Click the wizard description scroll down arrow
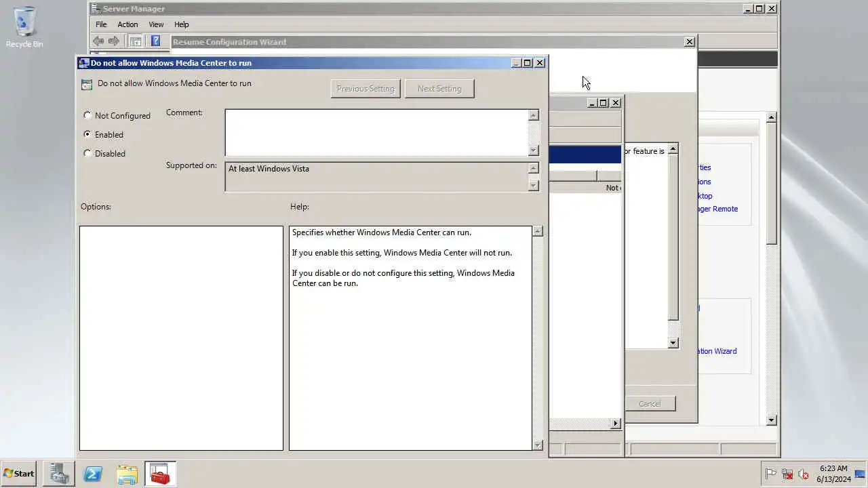The width and height of the screenshot is (868, 488). point(673,343)
